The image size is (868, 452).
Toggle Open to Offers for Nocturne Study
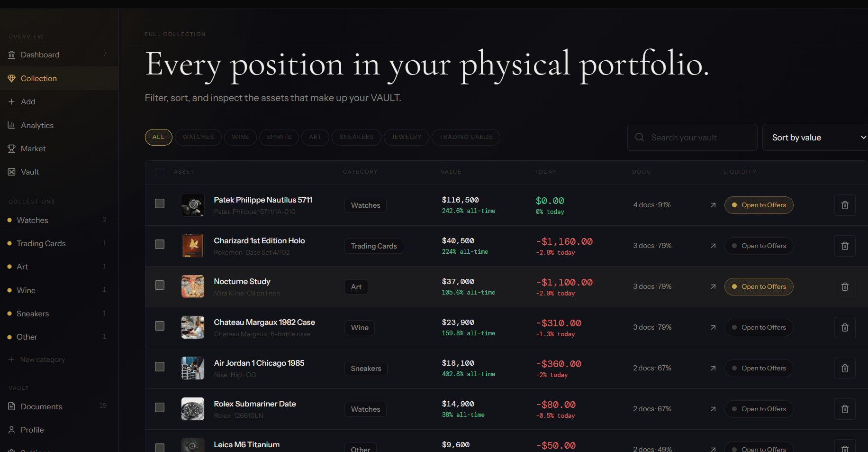pyautogui.click(x=759, y=286)
